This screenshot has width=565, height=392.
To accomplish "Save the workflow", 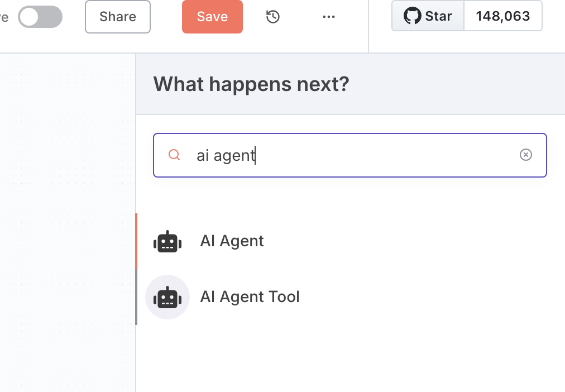I will (x=212, y=17).
